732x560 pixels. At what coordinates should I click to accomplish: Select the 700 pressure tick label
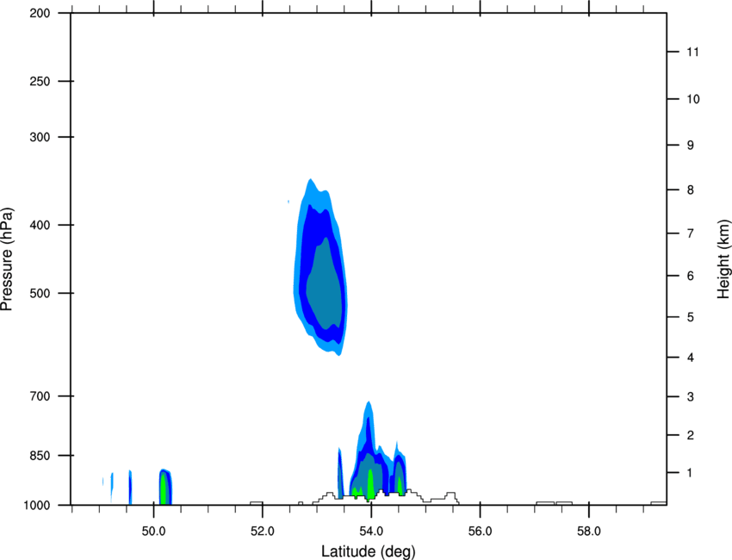coord(40,396)
